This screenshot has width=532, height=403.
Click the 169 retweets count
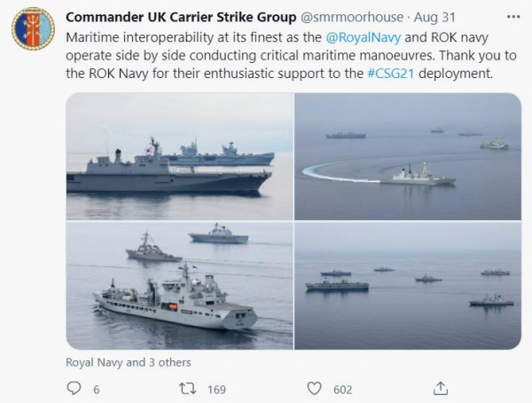coord(215,390)
